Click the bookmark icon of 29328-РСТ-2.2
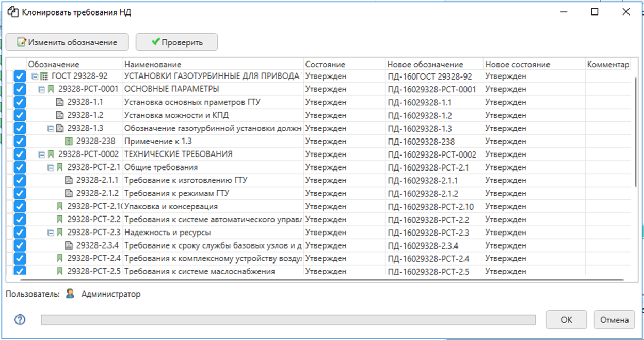This screenshot has height=340, width=644. (x=60, y=219)
